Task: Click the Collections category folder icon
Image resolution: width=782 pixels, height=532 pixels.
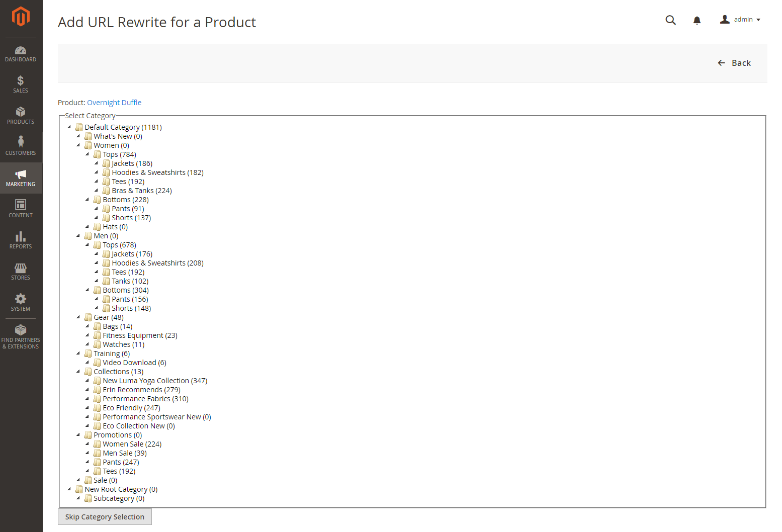Action: point(88,372)
